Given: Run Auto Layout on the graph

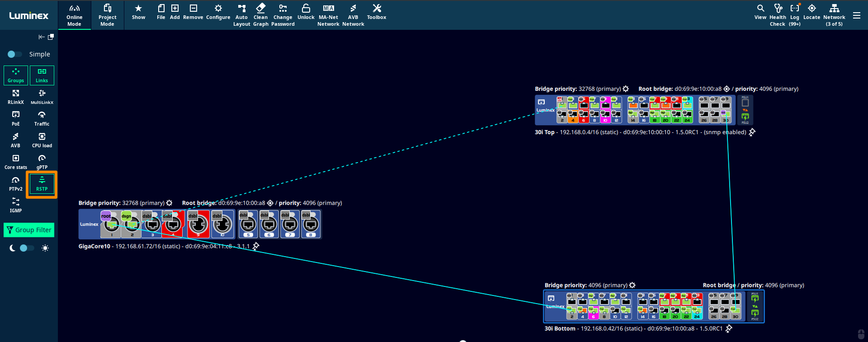Looking at the screenshot, I should (x=241, y=14).
